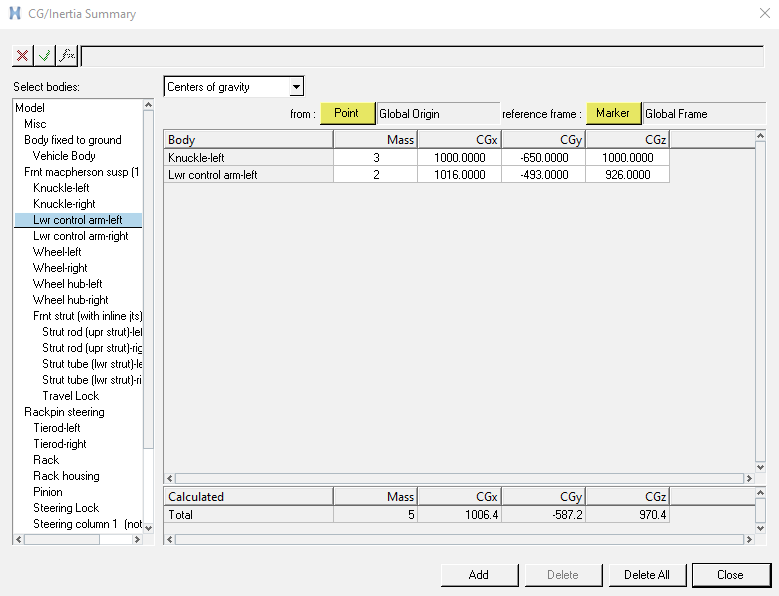The height and width of the screenshot is (596, 779).
Task: Click Knuckle-left row in the table
Action: click(248, 158)
